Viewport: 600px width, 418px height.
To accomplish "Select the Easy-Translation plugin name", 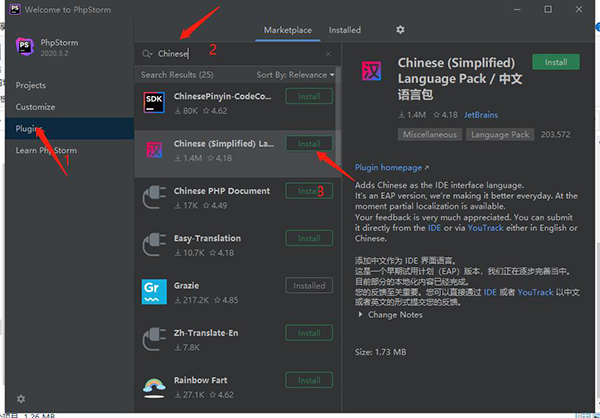I will pos(207,238).
